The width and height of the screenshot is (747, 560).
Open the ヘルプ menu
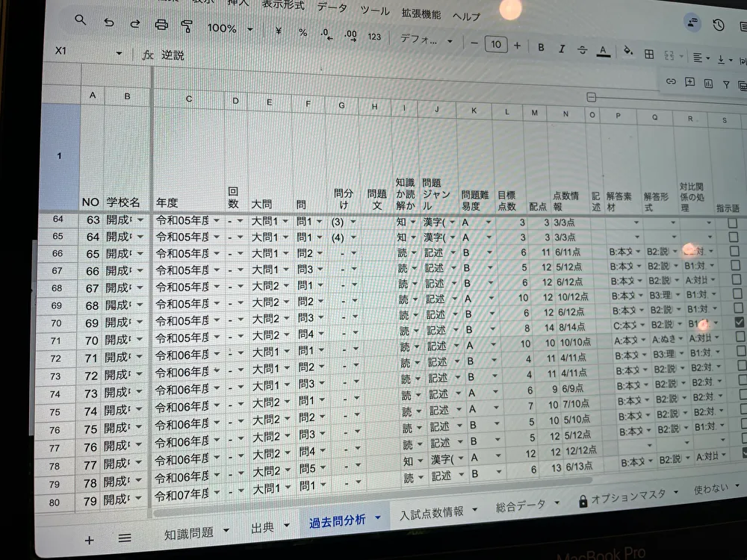click(466, 16)
